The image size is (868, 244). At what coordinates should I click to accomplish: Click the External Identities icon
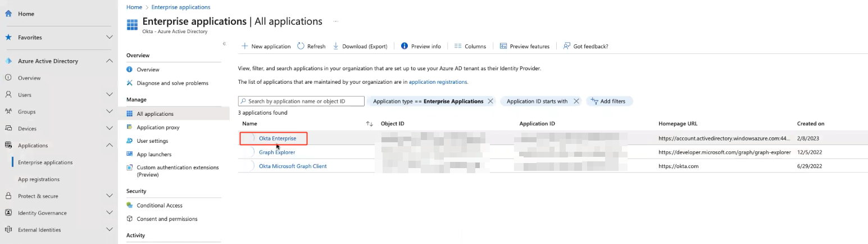pyautogui.click(x=8, y=229)
